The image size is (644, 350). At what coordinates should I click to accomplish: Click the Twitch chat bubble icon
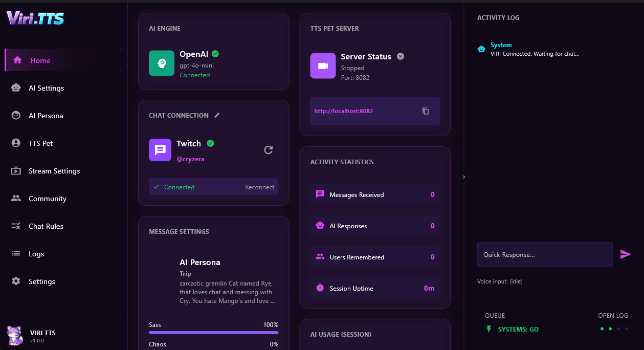(x=160, y=149)
